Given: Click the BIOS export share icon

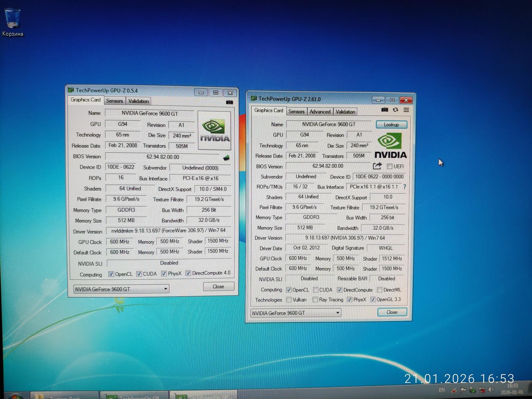Looking at the screenshot, I should click(377, 166).
